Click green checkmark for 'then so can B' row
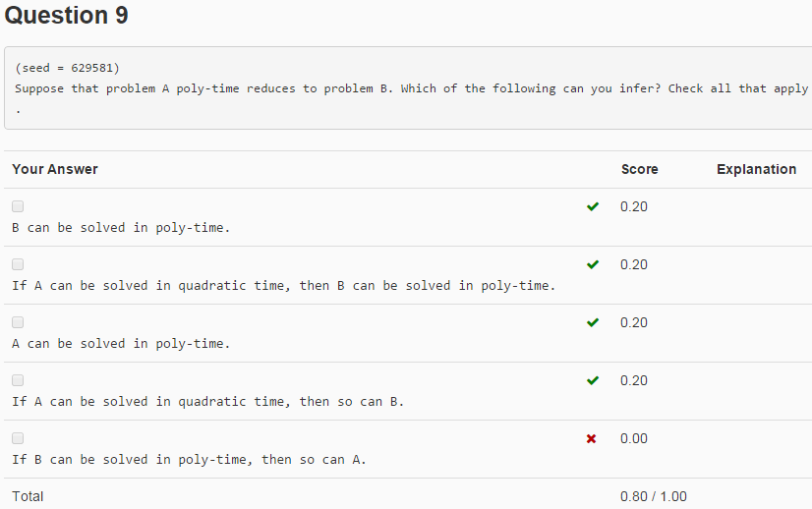The width and height of the screenshot is (812, 509). tap(593, 380)
